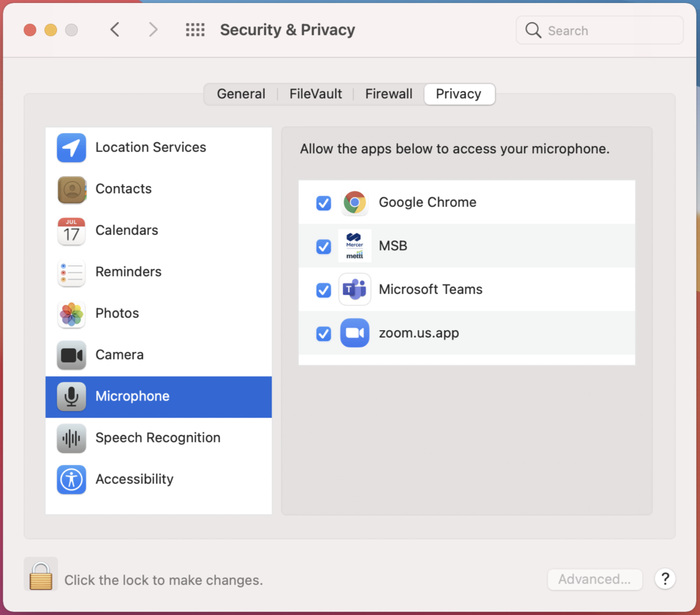The height and width of the screenshot is (615, 700).
Task: Open help with question mark button
Action: tap(665, 579)
